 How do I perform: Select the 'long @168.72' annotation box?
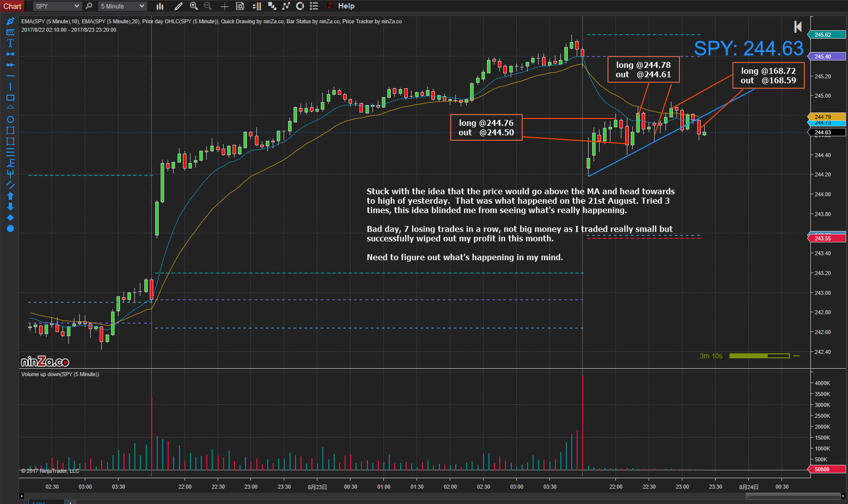(769, 75)
